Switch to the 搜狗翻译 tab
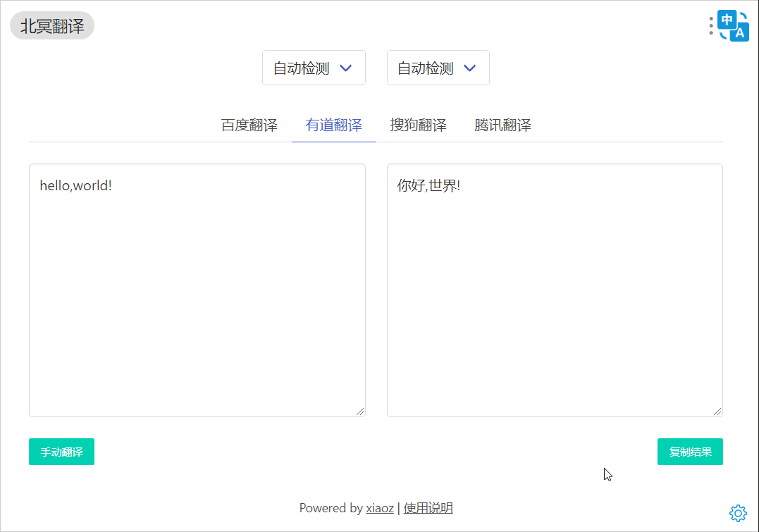The width and height of the screenshot is (759, 532). 418,125
